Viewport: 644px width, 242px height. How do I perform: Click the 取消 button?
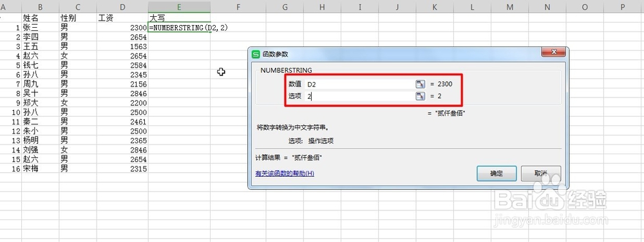click(541, 173)
